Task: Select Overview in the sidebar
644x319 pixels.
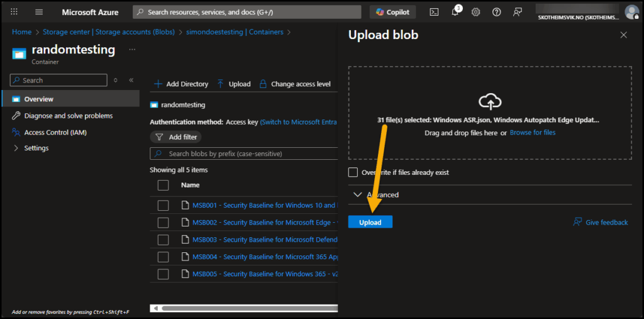Action: [70, 99]
